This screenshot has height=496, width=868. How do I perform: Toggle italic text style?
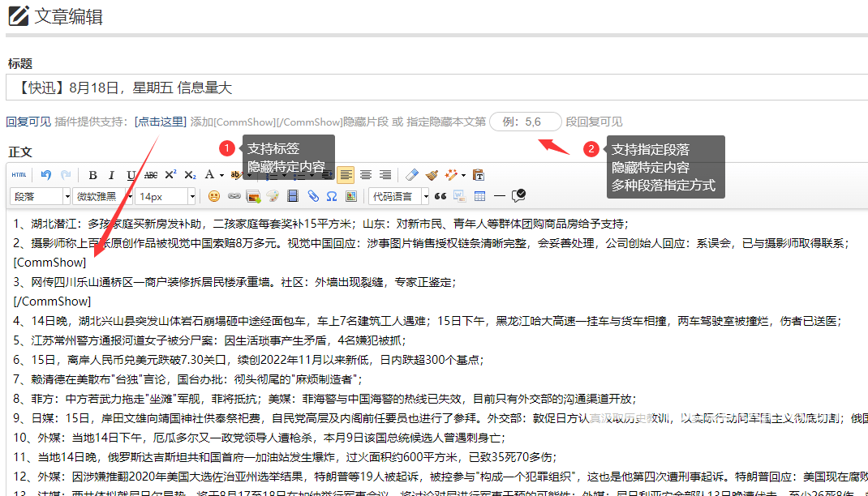(112, 175)
